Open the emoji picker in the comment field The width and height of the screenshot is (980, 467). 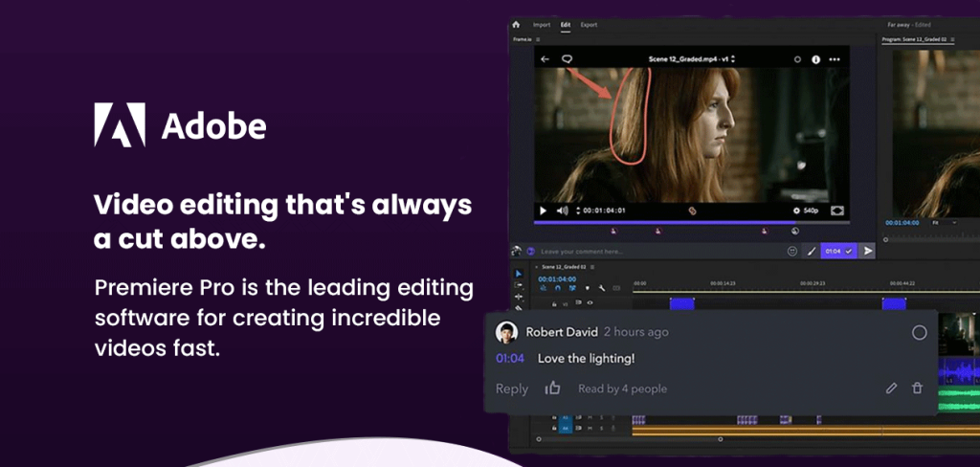pyautogui.click(x=791, y=251)
